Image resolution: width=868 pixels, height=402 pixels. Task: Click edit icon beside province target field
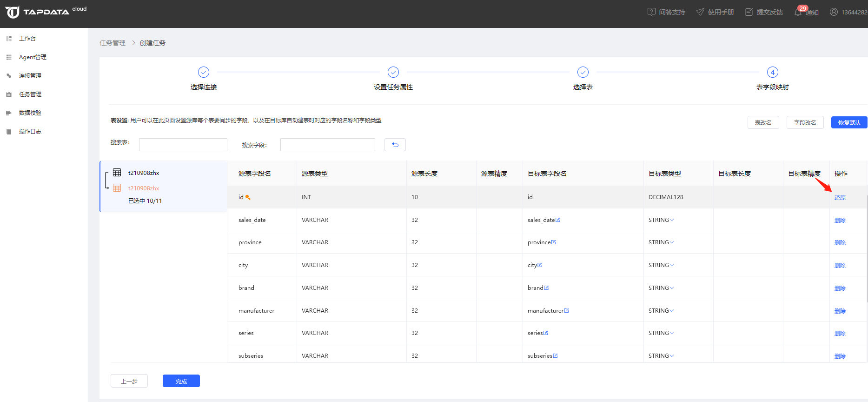(554, 242)
